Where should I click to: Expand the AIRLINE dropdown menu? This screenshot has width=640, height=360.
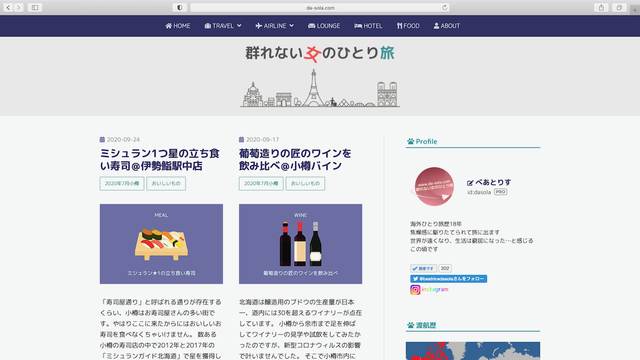tap(275, 26)
